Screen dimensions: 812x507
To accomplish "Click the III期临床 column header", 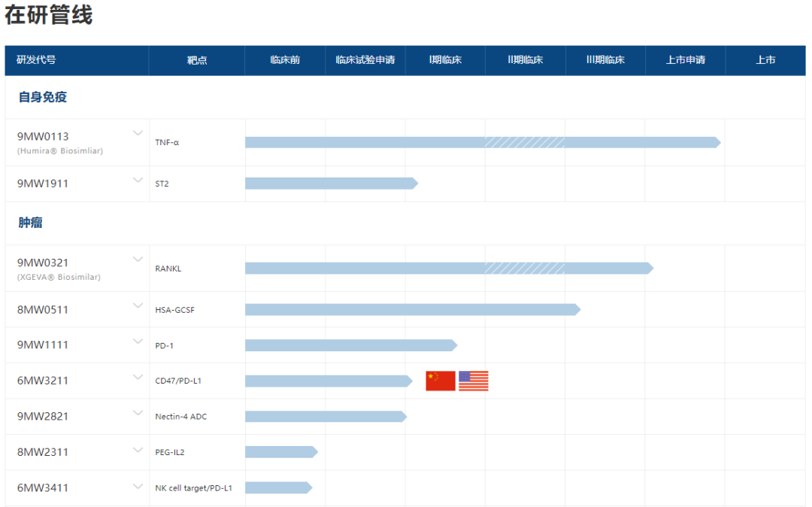I will [605, 60].
